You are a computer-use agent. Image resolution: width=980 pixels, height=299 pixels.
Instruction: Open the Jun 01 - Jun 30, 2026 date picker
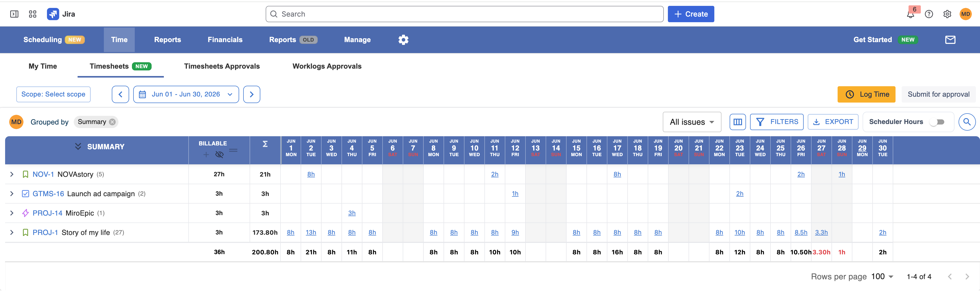[186, 94]
